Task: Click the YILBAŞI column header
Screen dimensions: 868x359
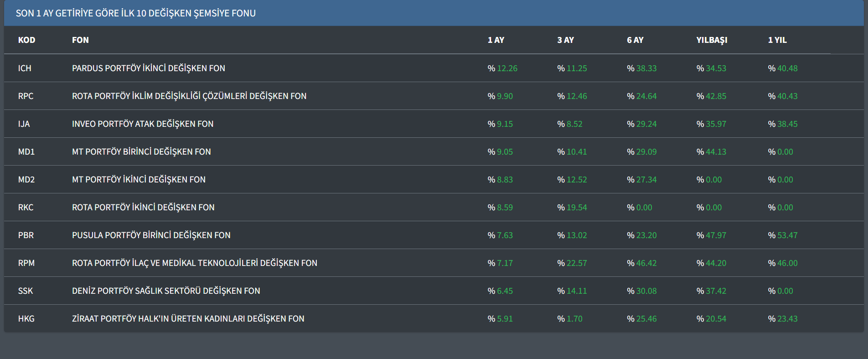Action: pyautogui.click(x=712, y=40)
